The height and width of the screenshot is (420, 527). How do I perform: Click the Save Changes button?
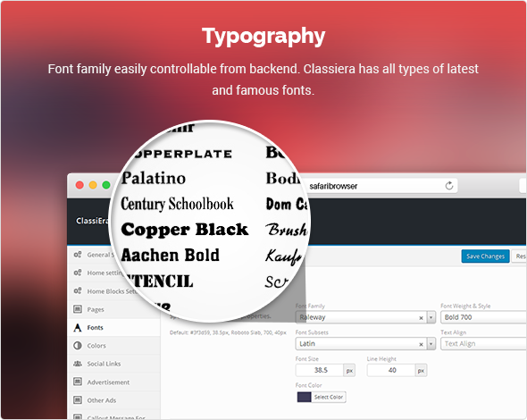point(485,256)
